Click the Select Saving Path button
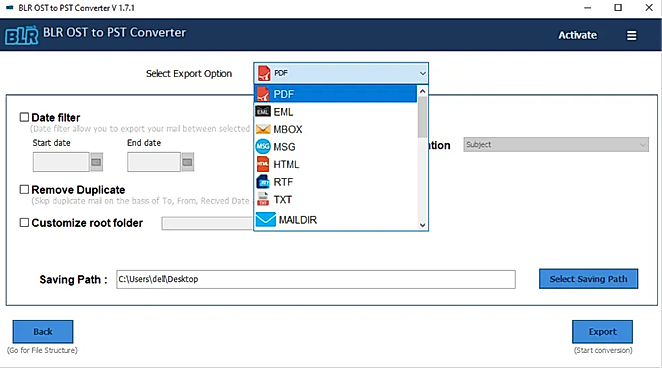The image size is (662, 368). pyautogui.click(x=588, y=279)
